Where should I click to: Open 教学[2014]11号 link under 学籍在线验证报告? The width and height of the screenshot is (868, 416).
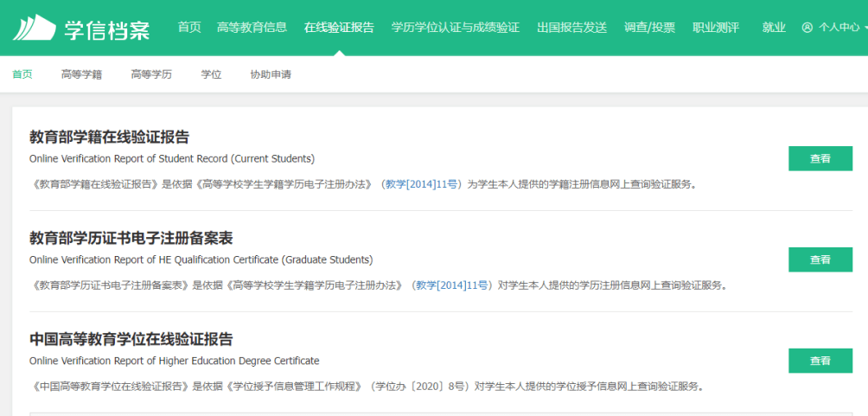(x=422, y=184)
